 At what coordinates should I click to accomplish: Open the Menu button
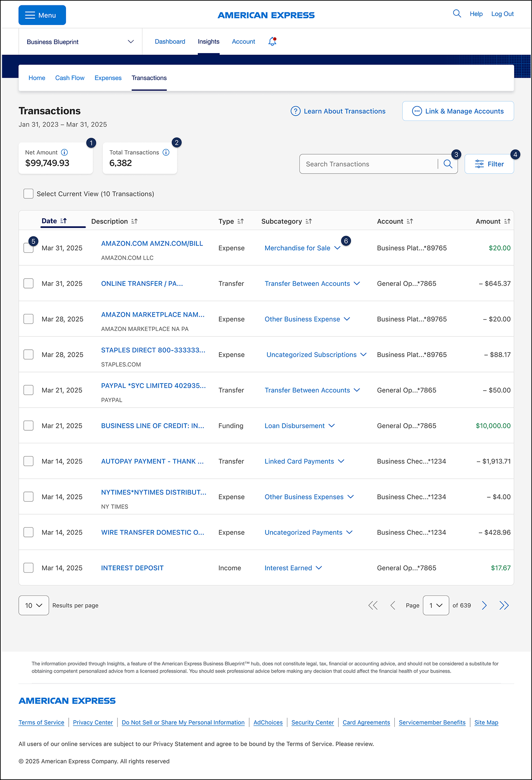(x=42, y=15)
